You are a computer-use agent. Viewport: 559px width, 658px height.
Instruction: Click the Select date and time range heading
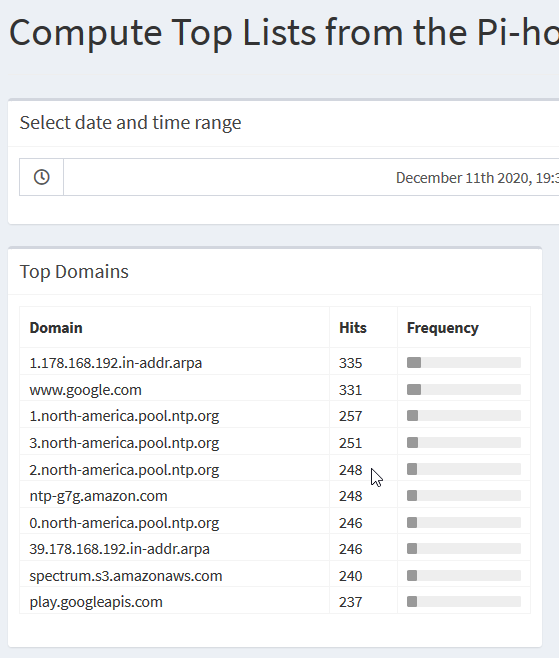pos(130,123)
